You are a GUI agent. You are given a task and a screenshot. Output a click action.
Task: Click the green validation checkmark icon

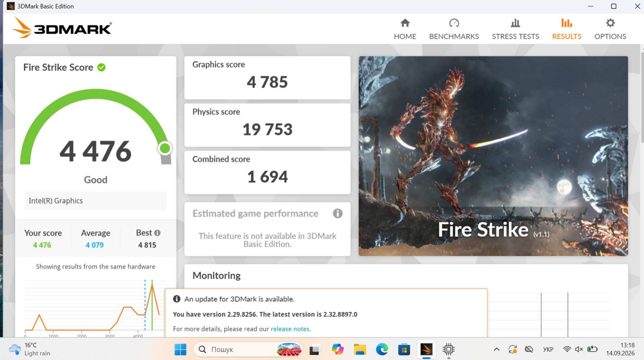point(101,67)
